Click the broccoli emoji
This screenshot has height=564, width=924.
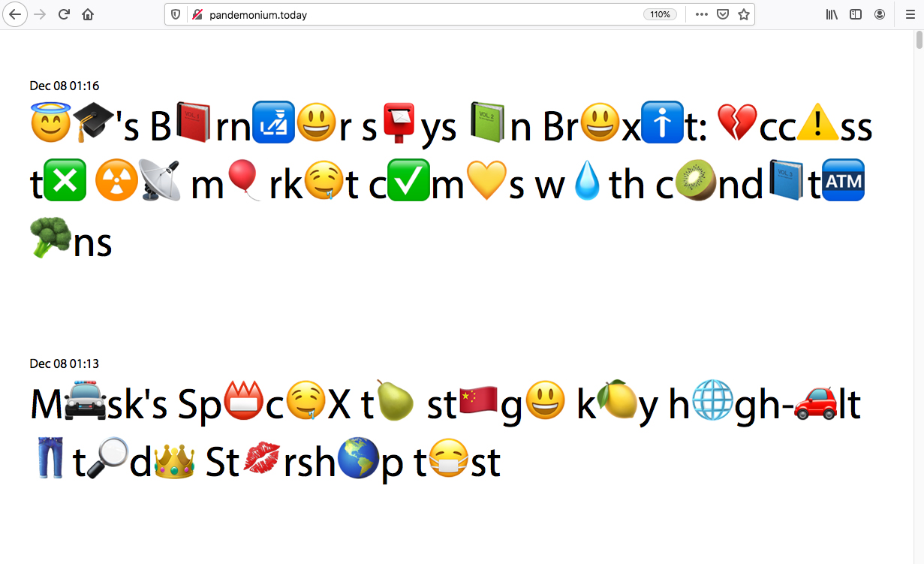point(51,239)
